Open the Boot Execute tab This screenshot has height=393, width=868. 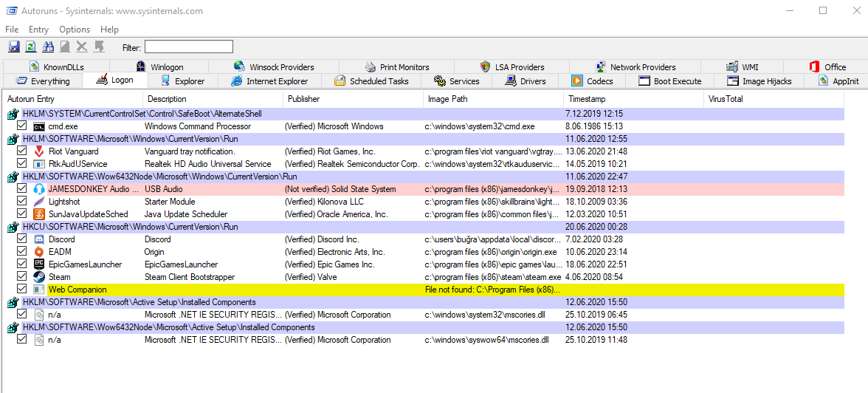(x=670, y=81)
